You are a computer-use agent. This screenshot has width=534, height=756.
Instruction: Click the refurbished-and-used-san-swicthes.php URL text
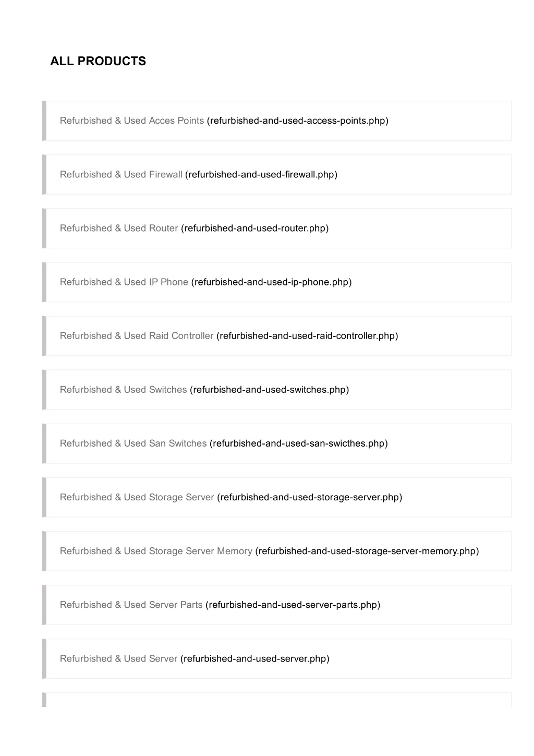(x=299, y=443)
